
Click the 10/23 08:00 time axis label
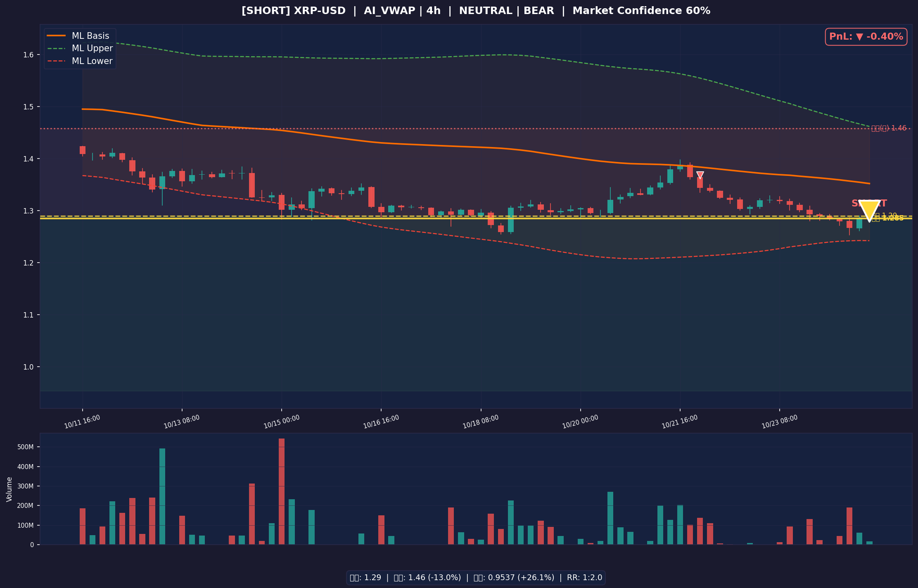point(780,422)
